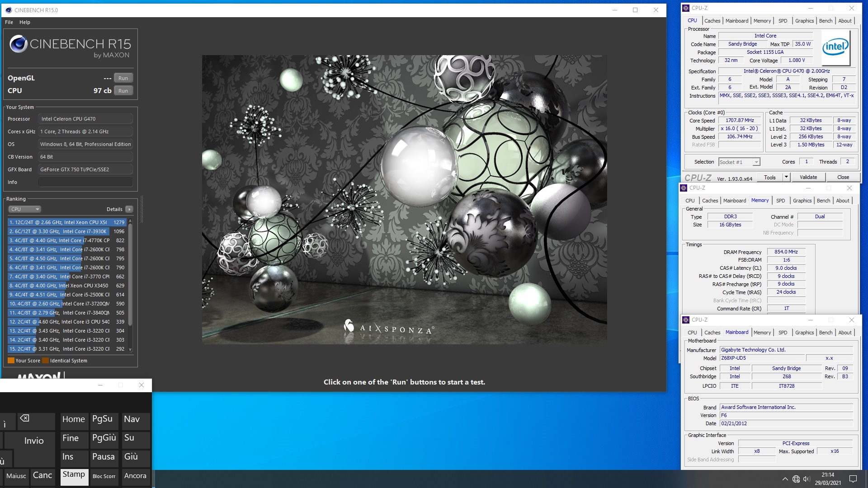Toggle Bloc Scorr key on on-screen keyboard
This screenshot has height=488, width=868.
point(104,477)
